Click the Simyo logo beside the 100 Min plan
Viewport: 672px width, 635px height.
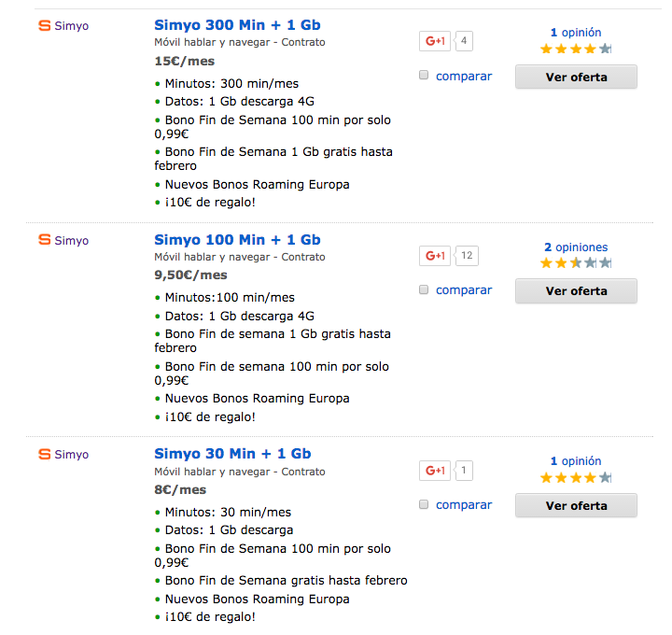(63, 240)
